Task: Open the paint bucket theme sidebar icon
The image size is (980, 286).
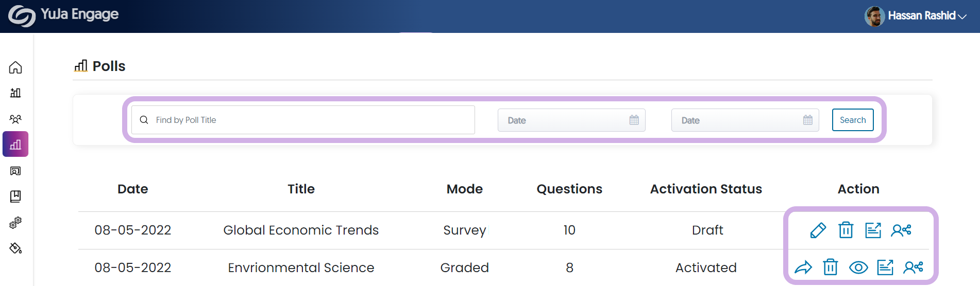Action: 15,248
